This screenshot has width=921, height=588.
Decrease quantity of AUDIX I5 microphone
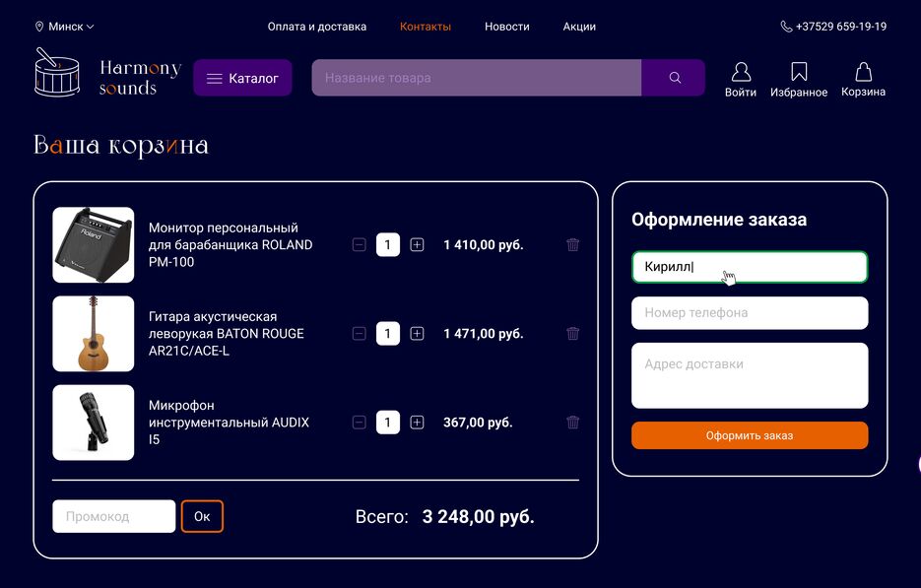pyautogui.click(x=359, y=423)
